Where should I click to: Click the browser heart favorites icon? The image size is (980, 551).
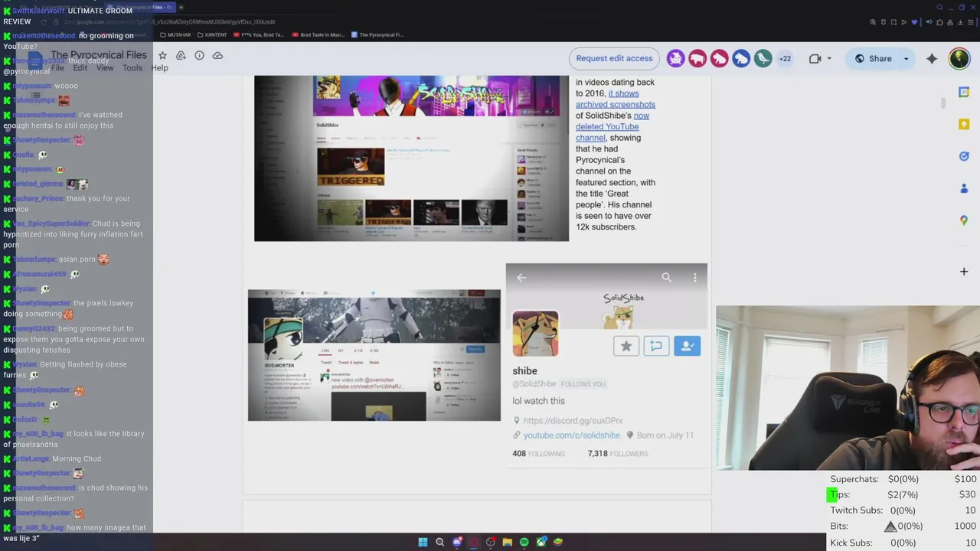click(x=914, y=22)
